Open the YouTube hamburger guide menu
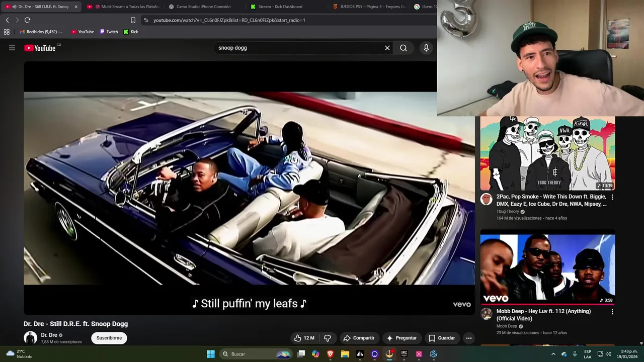This screenshot has width=644, height=362. [x=12, y=48]
